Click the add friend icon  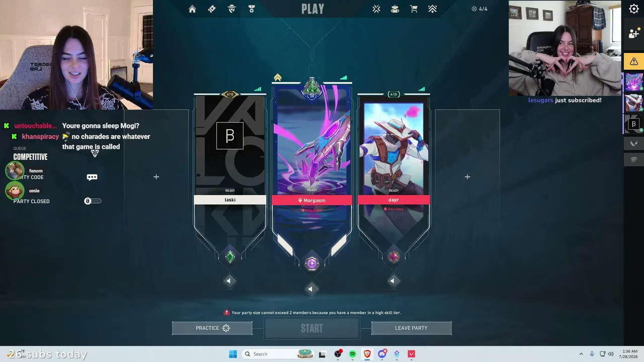click(634, 34)
